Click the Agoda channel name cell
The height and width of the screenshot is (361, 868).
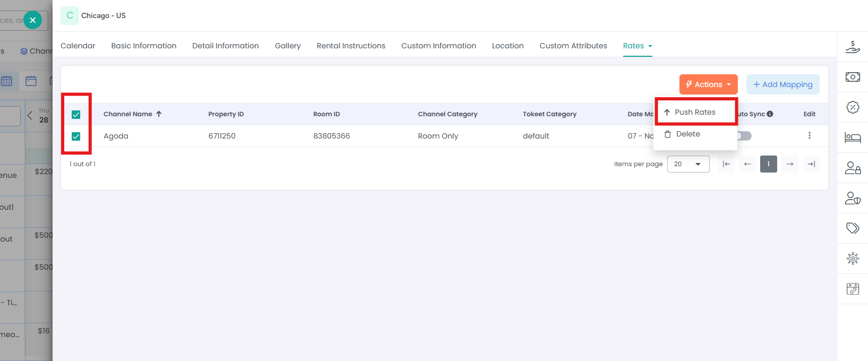(x=116, y=136)
